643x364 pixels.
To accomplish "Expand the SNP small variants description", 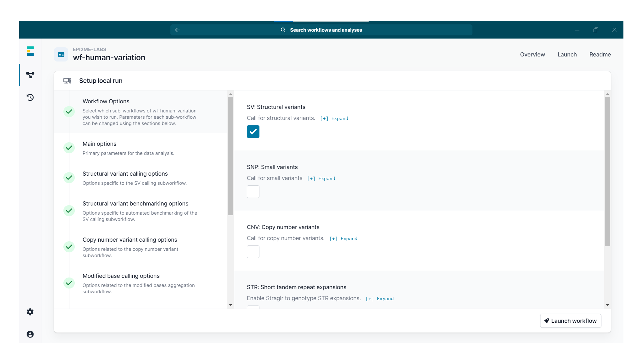I will point(321,179).
